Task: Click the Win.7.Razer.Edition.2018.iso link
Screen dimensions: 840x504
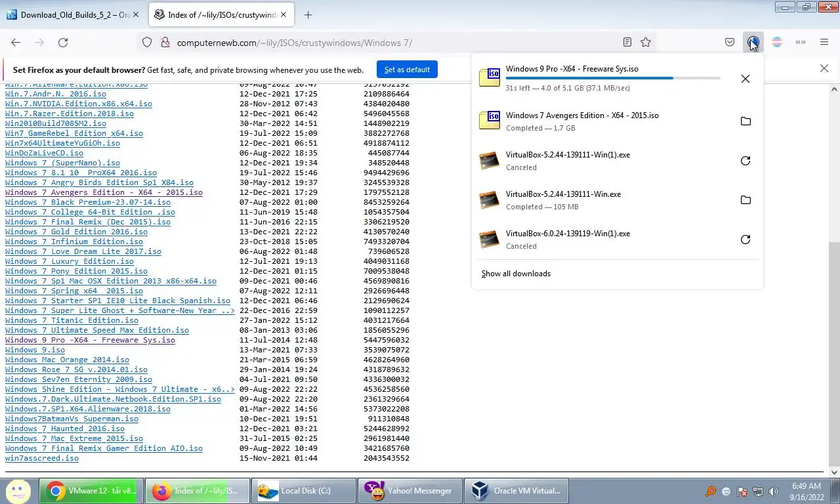Action: tap(70, 114)
